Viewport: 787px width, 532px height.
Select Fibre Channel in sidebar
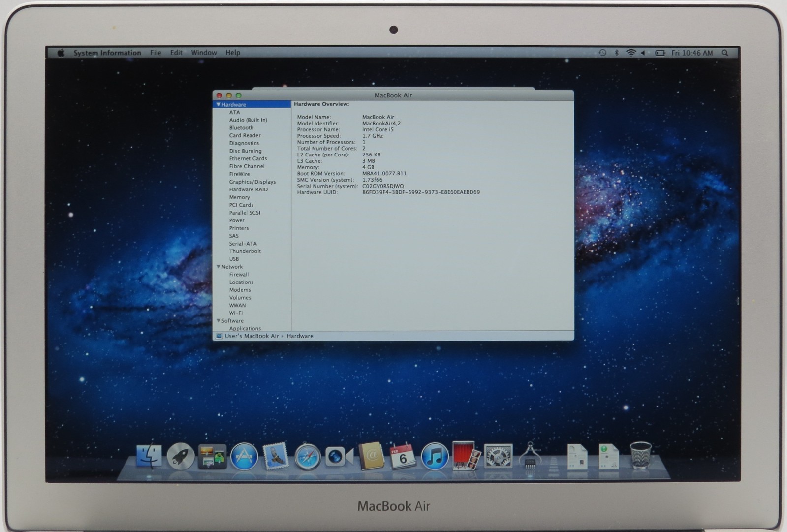(x=247, y=166)
